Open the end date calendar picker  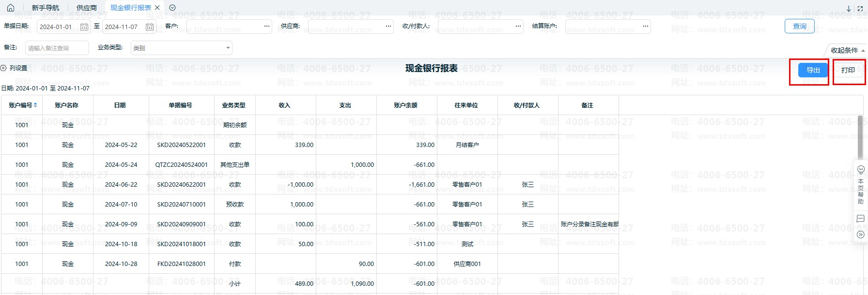coord(150,27)
